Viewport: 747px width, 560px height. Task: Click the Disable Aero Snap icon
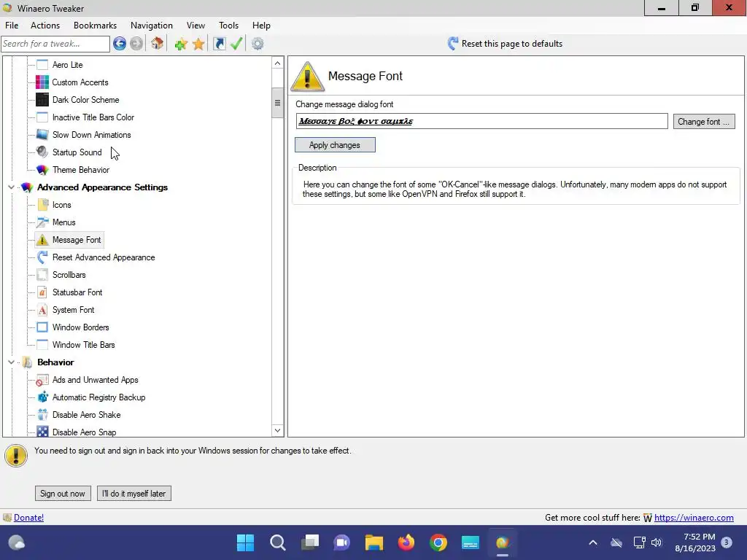pyautogui.click(x=42, y=432)
